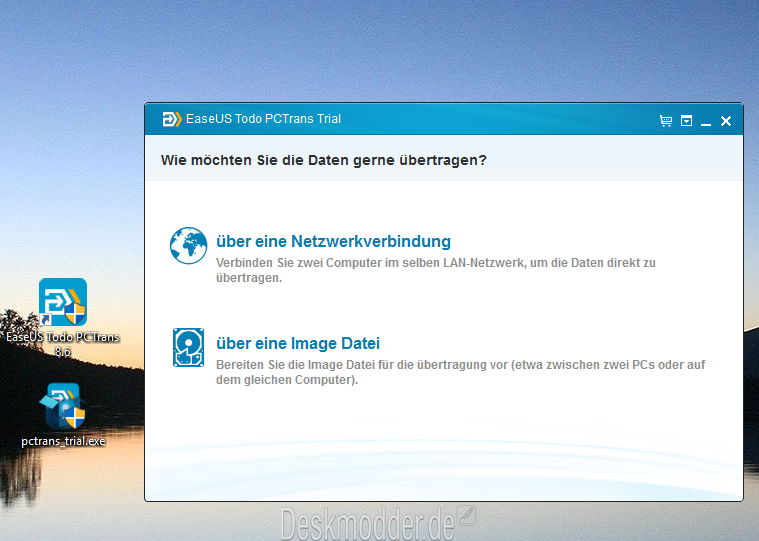Choose "über eine Netzwerkverbindung" option
This screenshot has height=541, width=759.
333,241
